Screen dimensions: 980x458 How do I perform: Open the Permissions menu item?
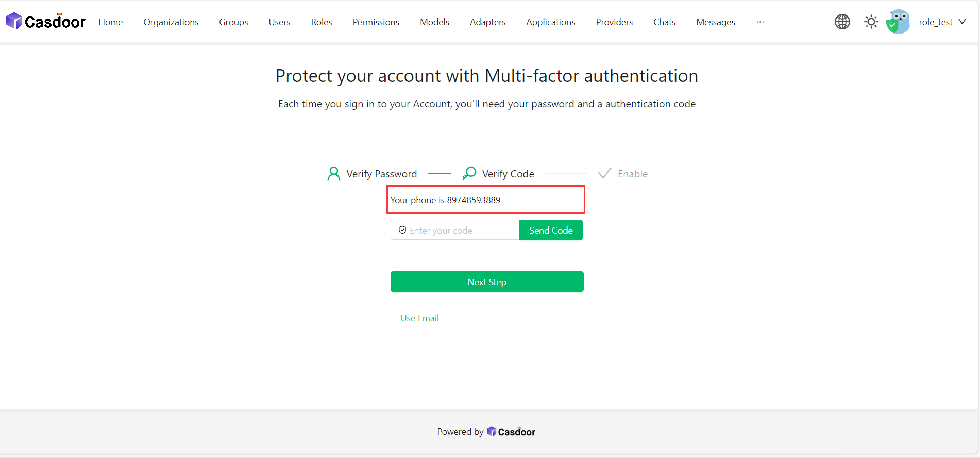click(376, 22)
